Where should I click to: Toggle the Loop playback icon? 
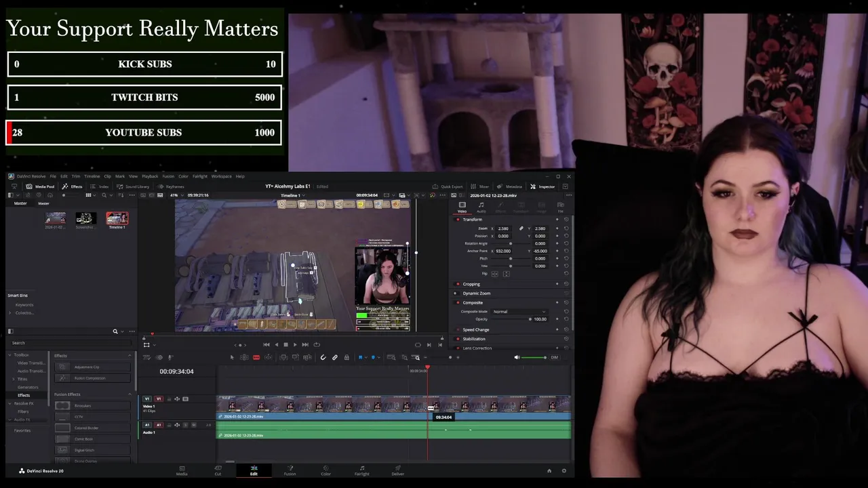point(317,344)
